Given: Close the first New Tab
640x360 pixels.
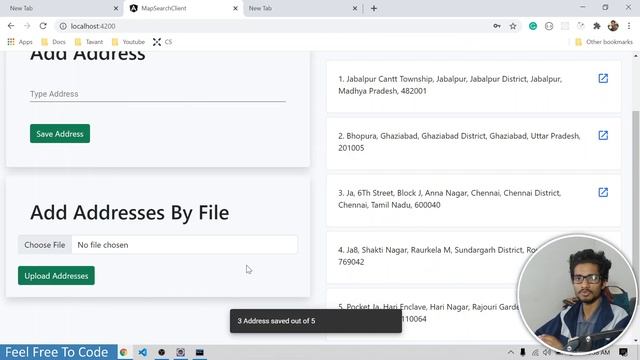Looking at the screenshot, I should click(116, 8).
